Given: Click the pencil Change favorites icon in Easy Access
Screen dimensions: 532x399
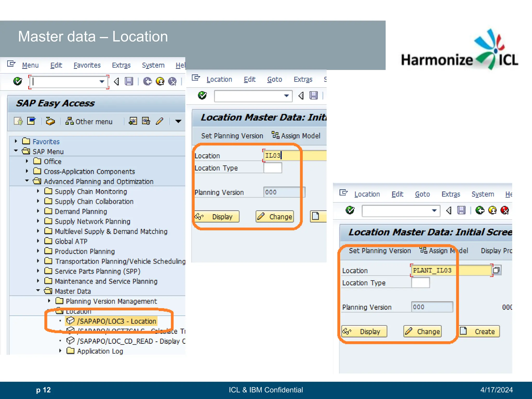Looking at the screenshot, I should 159,121.
